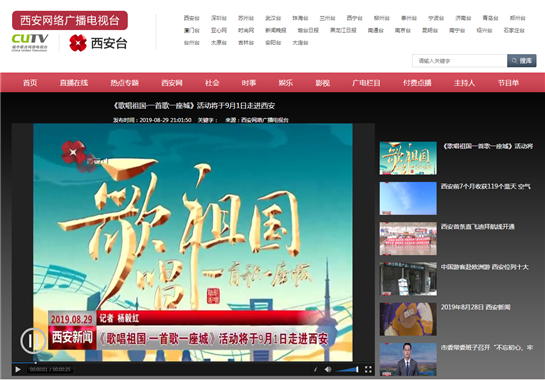Open the 影视 nav item
This screenshot has width=545, height=380.
coord(322,83)
